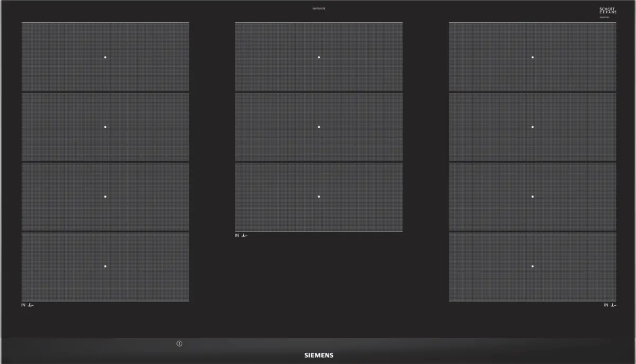Click blank glass area below center zones
Screen dimensions: 636x364
[319, 281]
